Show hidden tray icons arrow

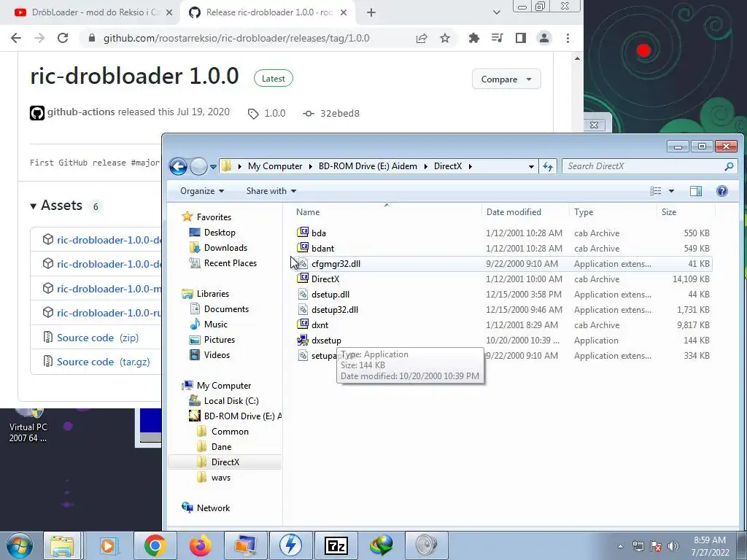620,546
